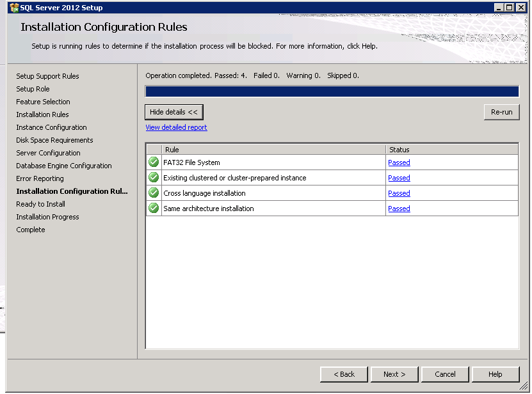Viewport: 532px width, 394px height.
Task: Click green check icon for Existing clustered instance
Action: 154,178
